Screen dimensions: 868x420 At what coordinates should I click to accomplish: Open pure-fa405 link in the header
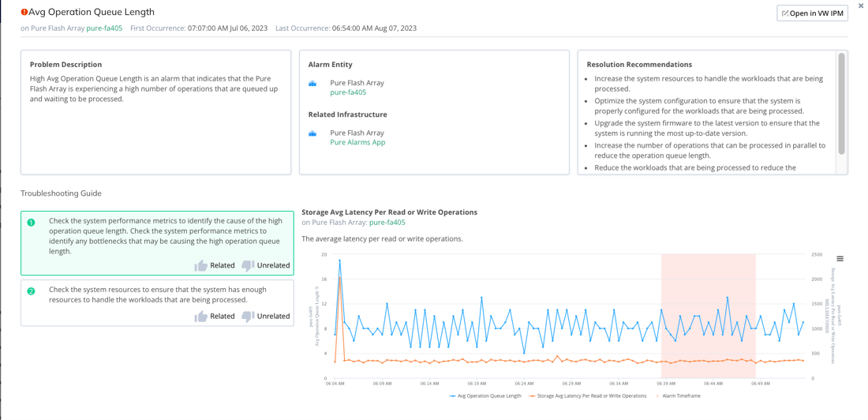tap(105, 28)
